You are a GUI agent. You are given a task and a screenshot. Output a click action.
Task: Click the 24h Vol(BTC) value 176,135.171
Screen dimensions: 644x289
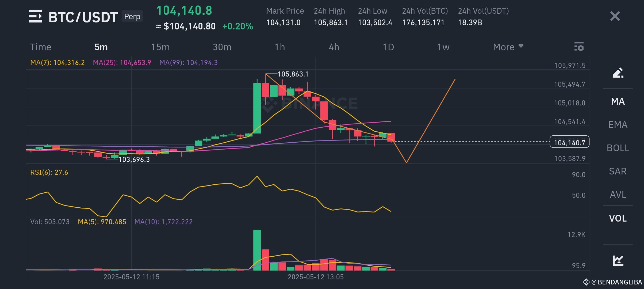pyautogui.click(x=423, y=22)
